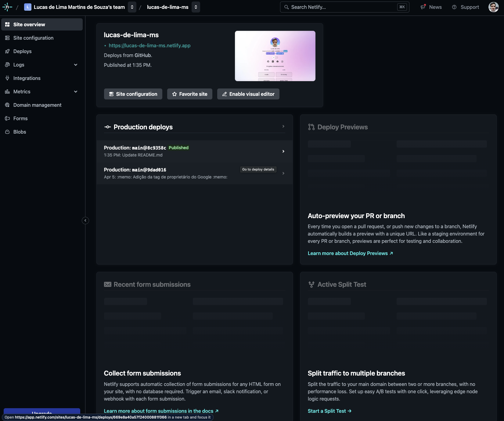
Task: Click the Active Split Test branch icon
Action: (311, 284)
